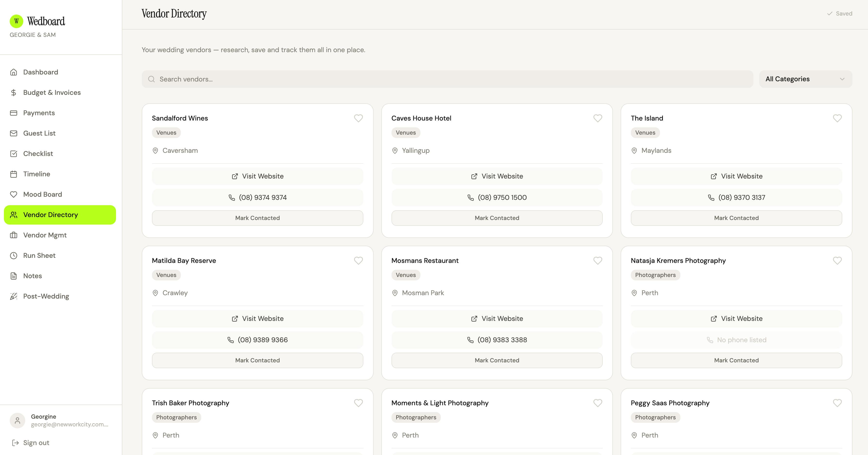
Task: Click the Venues tag on Sandalford Wines
Action: coord(166,133)
